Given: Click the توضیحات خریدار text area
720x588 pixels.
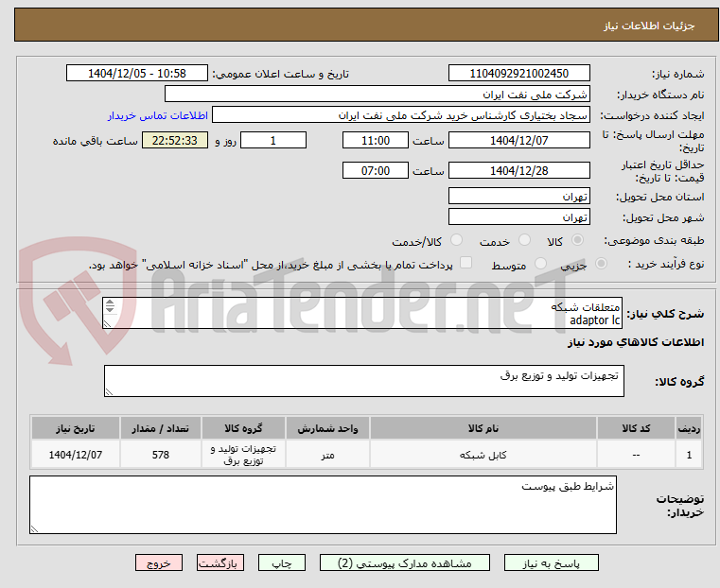Looking at the screenshot, I should [323, 505].
